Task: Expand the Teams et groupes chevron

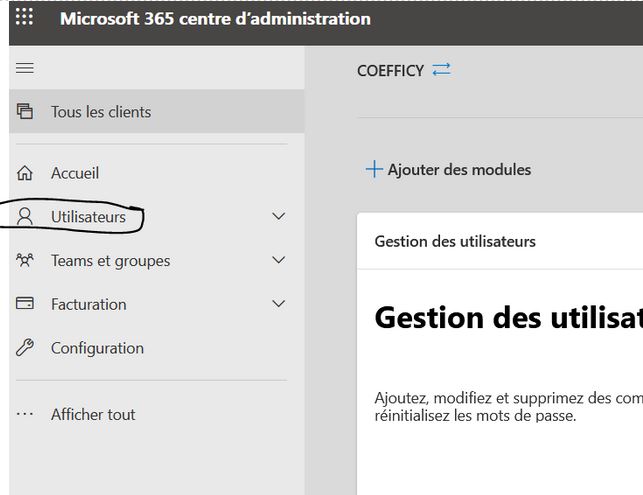Action: click(x=279, y=260)
